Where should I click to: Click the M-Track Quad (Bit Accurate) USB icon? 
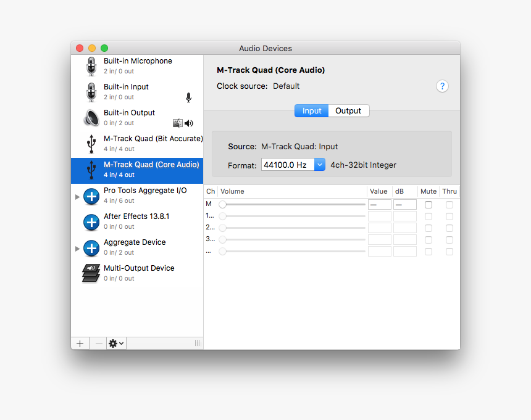tap(91, 144)
